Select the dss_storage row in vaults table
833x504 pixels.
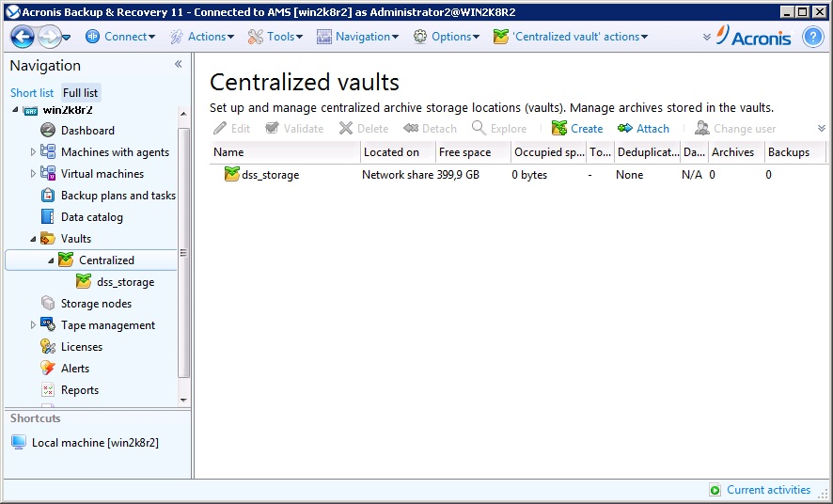point(518,175)
